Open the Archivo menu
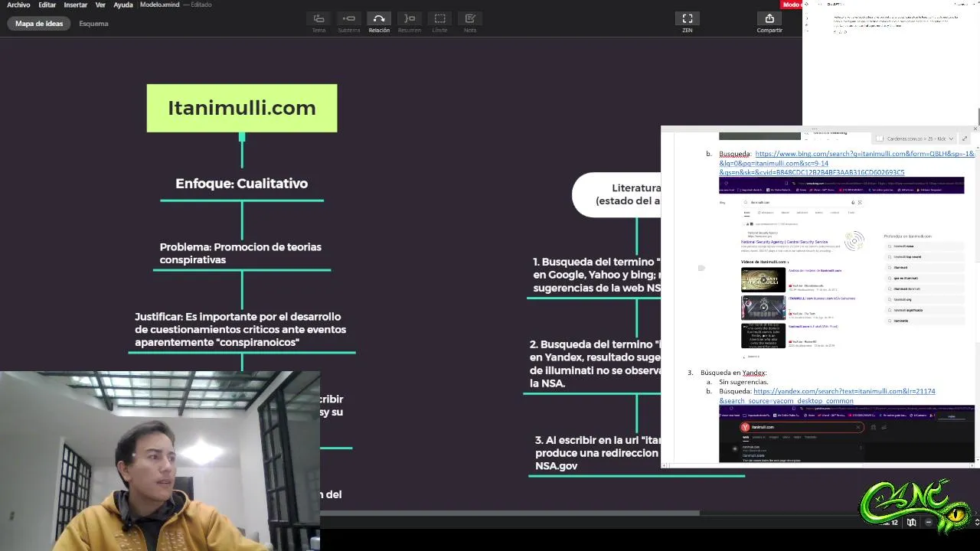 (x=18, y=5)
